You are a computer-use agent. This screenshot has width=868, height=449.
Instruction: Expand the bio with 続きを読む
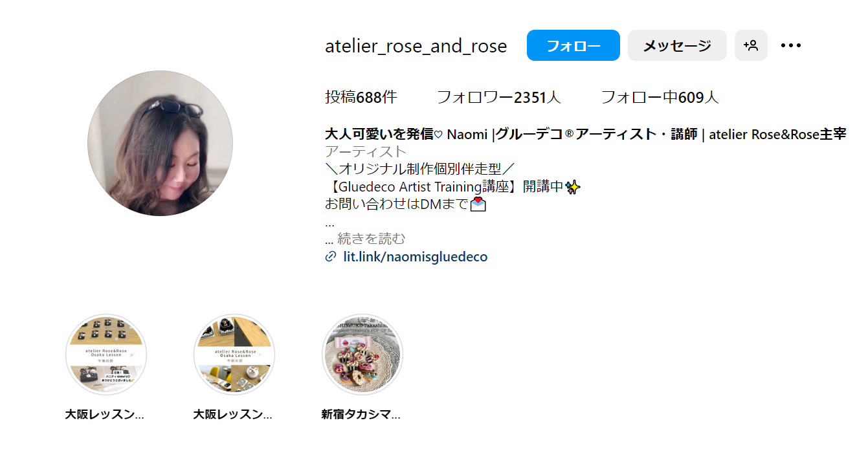coord(372,239)
